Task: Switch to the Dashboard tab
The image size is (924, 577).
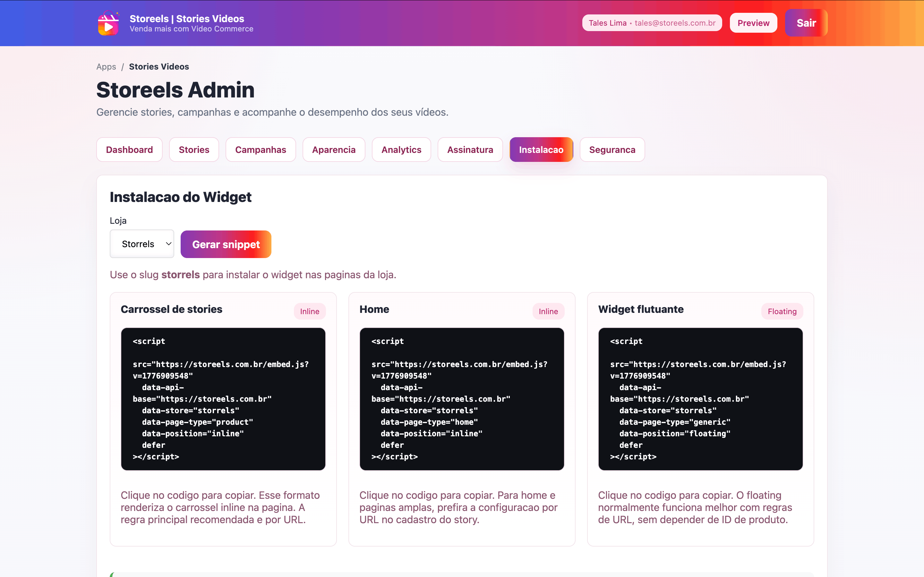Action: [129, 150]
